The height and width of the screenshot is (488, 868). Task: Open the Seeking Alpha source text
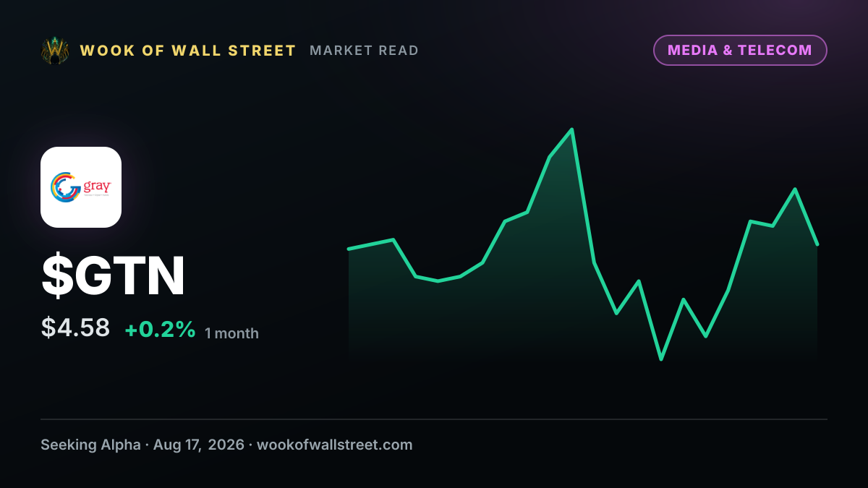point(90,445)
